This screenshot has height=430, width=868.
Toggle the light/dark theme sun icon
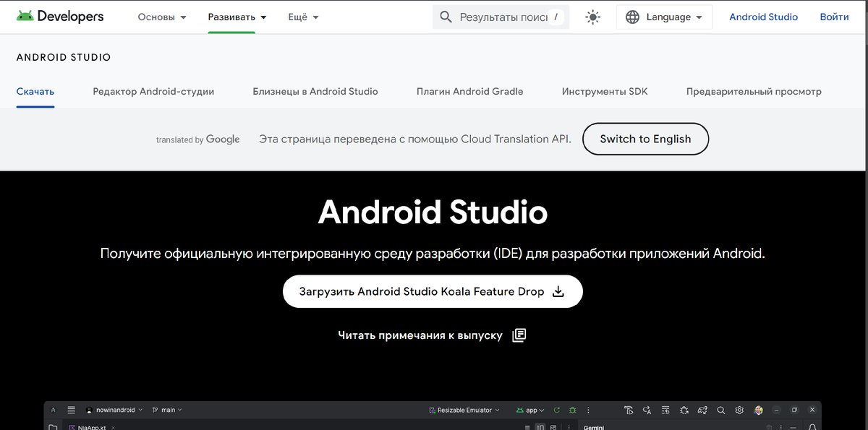(x=592, y=17)
